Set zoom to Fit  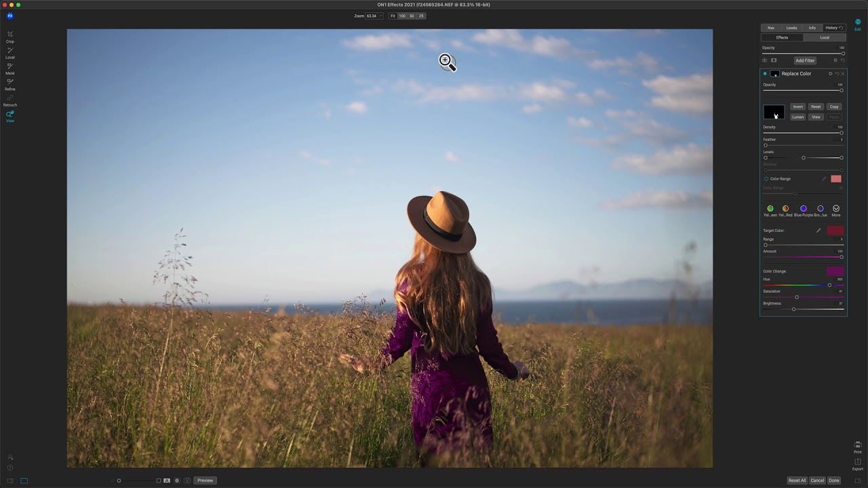393,16
